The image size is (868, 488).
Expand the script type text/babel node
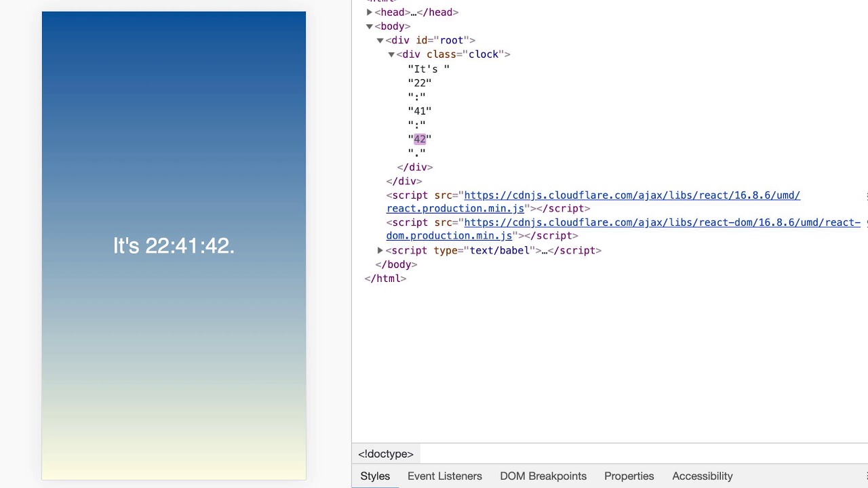pos(380,250)
